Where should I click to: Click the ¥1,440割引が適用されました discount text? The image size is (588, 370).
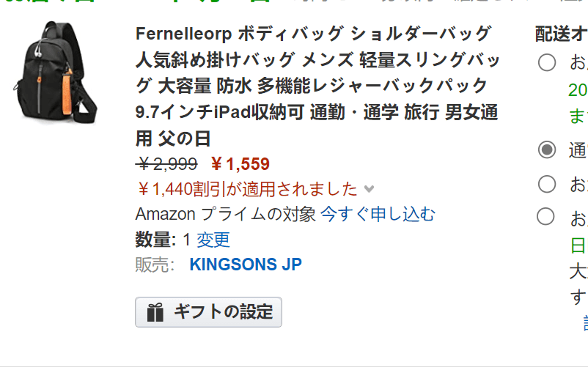pos(247,189)
